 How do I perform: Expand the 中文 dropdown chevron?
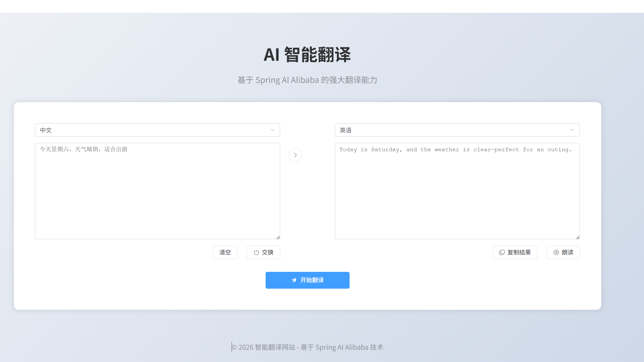(272, 130)
